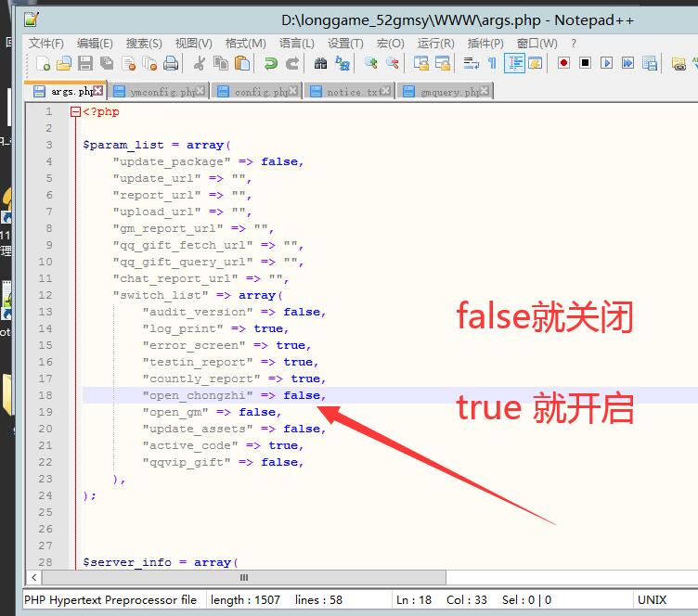Viewport: 698px width, 616px height.
Task: Open the 格式(M) menu
Action: point(245,44)
